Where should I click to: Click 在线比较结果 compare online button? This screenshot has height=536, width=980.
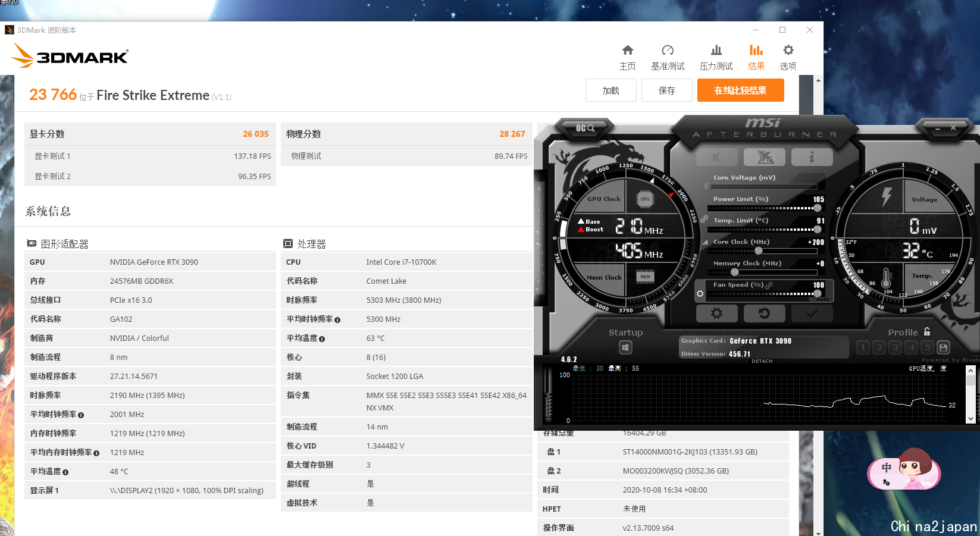click(741, 90)
